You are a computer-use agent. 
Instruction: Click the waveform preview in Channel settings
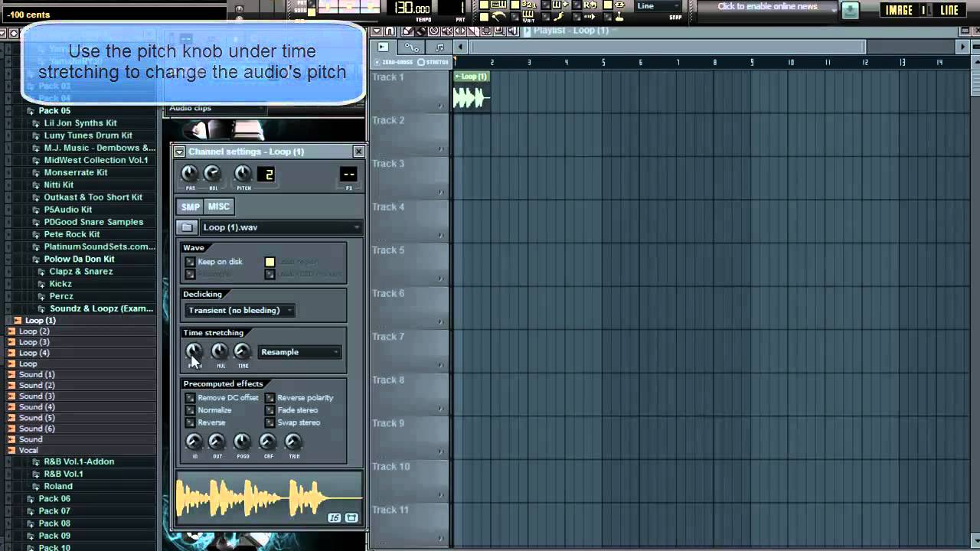pyautogui.click(x=269, y=497)
